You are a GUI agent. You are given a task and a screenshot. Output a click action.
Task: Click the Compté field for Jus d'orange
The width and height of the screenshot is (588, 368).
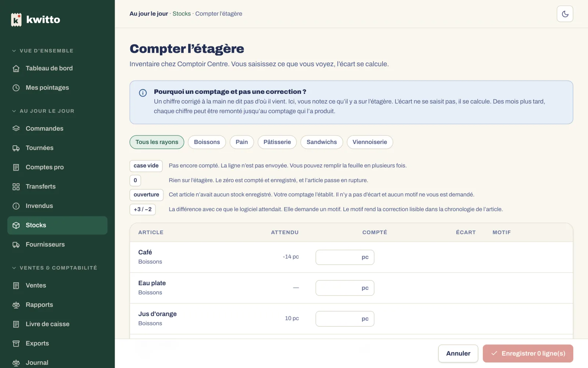click(345, 319)
